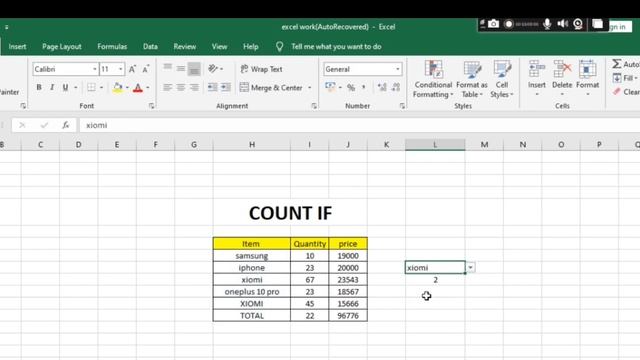Click Insert Function fx icon
The width and height of the screenshot is (640, 360).
65,125
